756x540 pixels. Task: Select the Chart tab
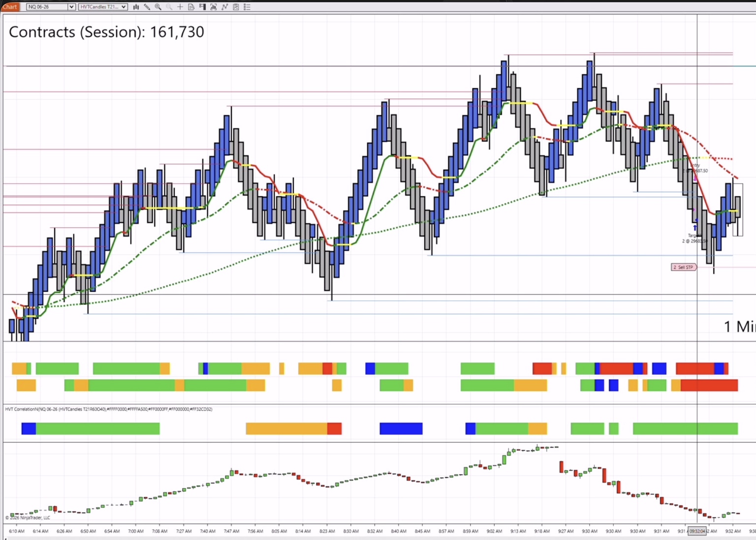point(10,7)
